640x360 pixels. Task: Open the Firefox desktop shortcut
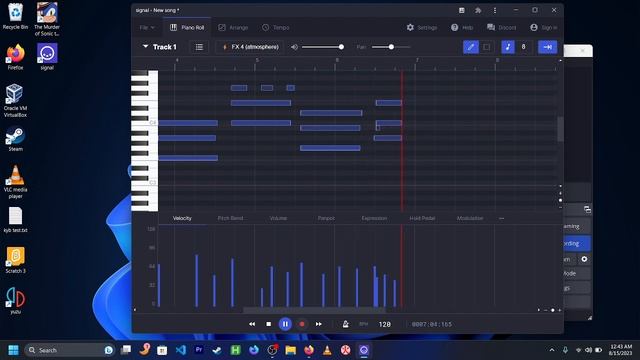[16, 56]
